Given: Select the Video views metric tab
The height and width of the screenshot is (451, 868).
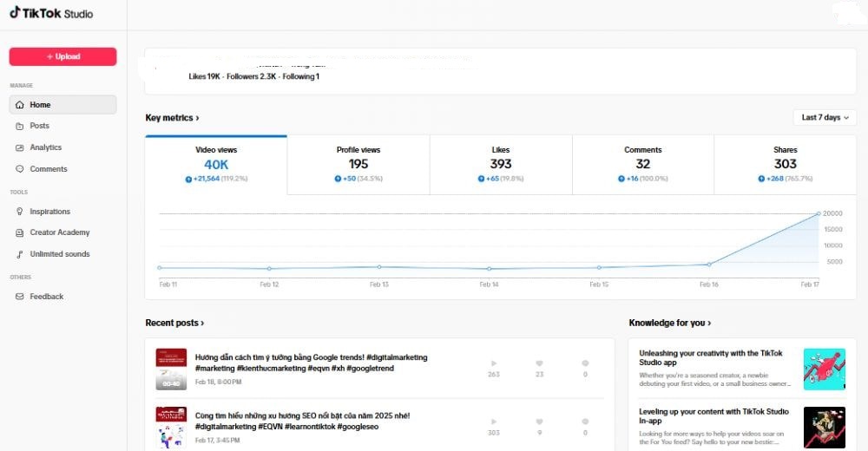Looking at the screenshot, I should (x=216, y=165).
